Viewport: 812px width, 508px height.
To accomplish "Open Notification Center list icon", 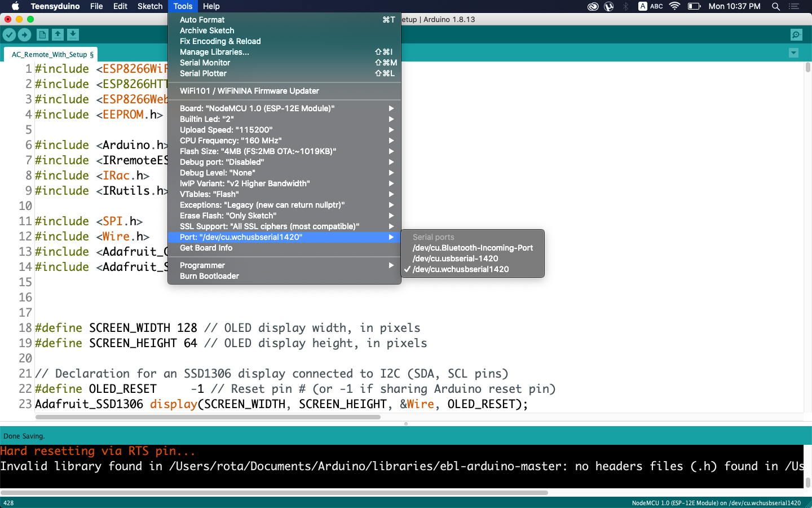I will (x=794, y=6).
